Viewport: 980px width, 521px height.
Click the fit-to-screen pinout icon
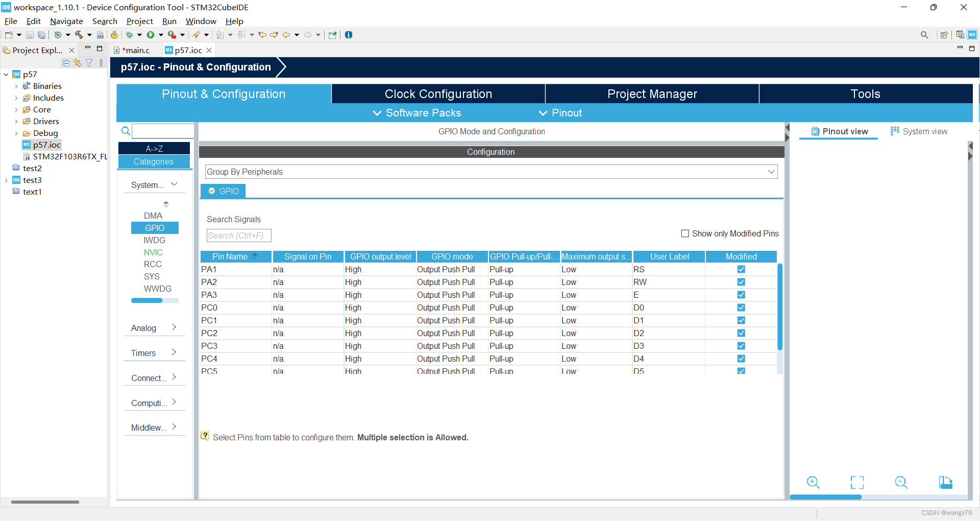857,482
